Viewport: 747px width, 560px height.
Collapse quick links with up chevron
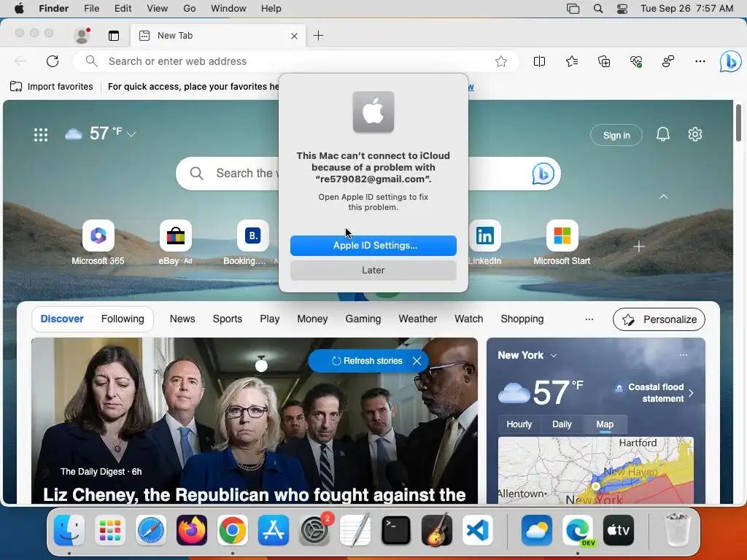pyautogui.click(x=664, y=197)
